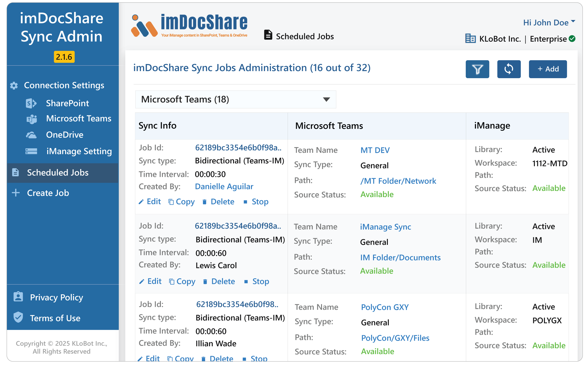Click the plus icon beside Create Job
Viewport: 588px width, 368px height.
[16, 193]
